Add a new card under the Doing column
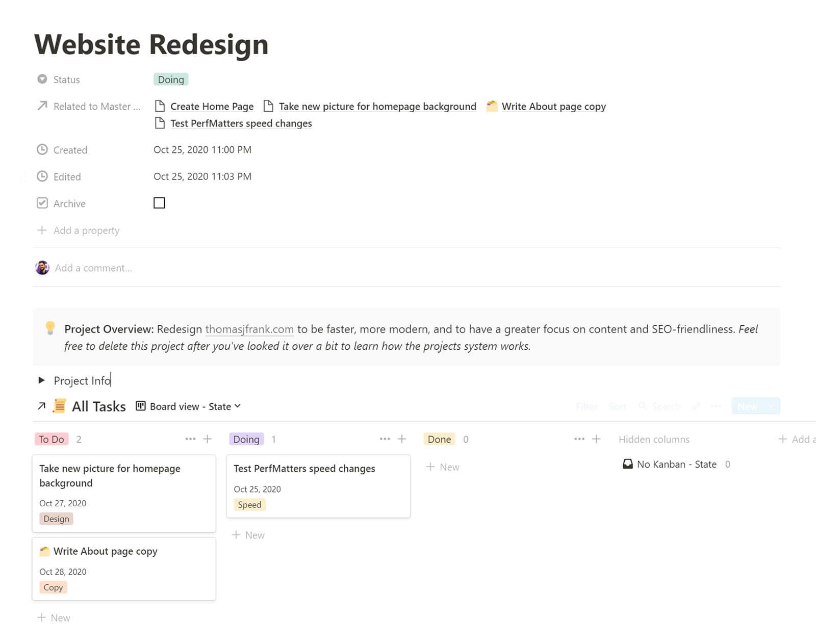The width and height of the screenshot is (816, 644). tap(248, 535)
